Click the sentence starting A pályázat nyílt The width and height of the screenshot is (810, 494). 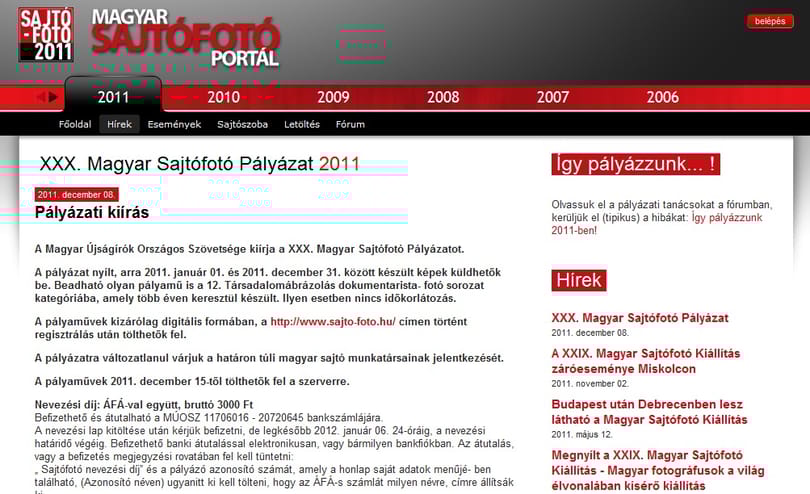268,285
